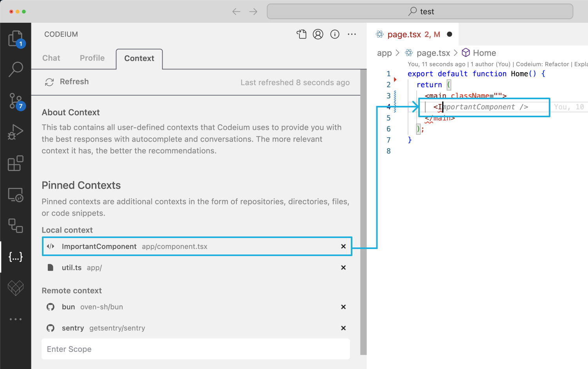Click the Enter Scope input field

click(196, 349)
